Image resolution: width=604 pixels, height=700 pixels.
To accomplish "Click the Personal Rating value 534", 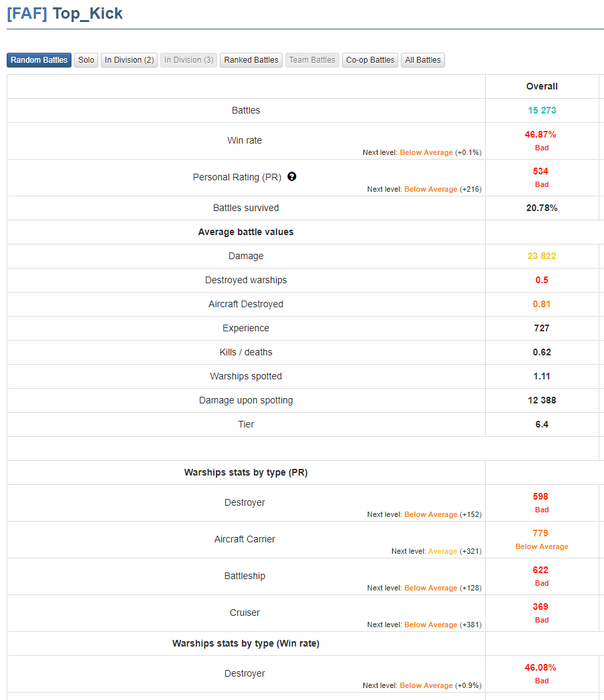I will point(540,171).
